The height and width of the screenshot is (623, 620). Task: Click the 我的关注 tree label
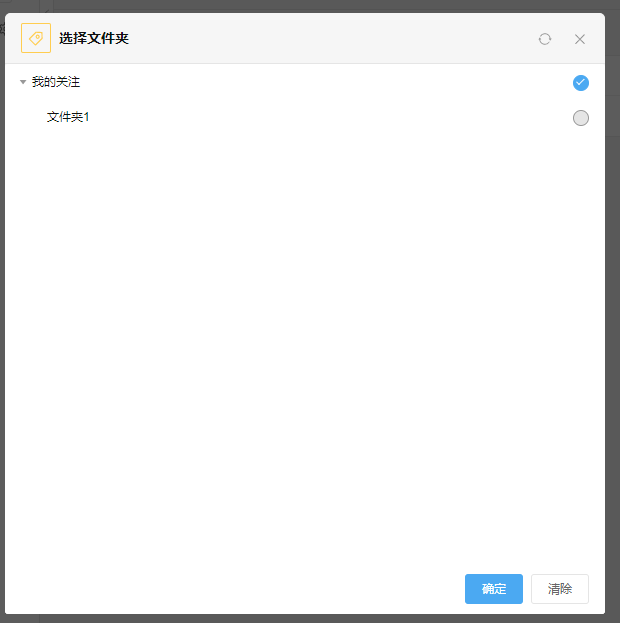[x=56, y=82]
